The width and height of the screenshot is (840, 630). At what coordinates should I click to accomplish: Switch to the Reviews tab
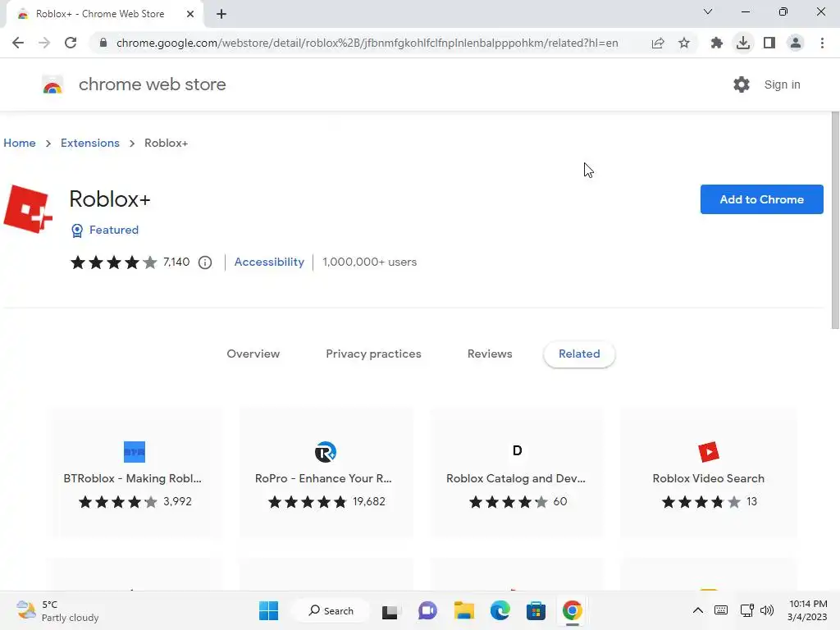[x=490, y=354]
